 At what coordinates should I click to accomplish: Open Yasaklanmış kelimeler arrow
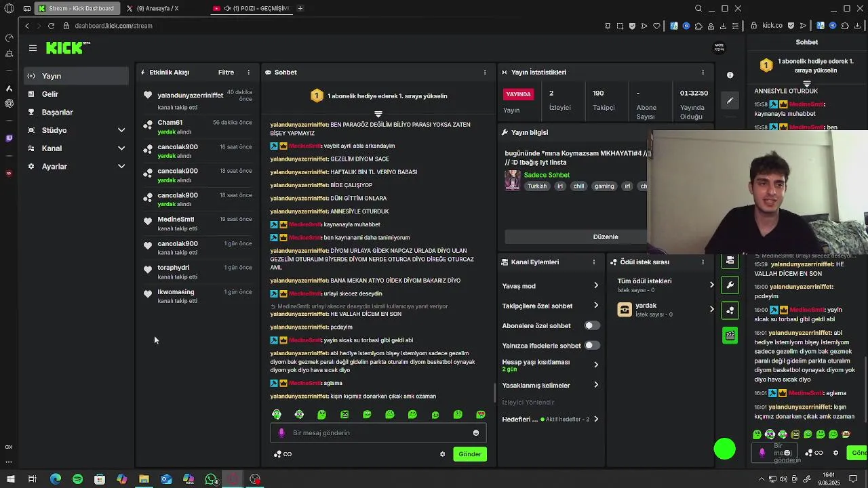click(x=596, y=385)
